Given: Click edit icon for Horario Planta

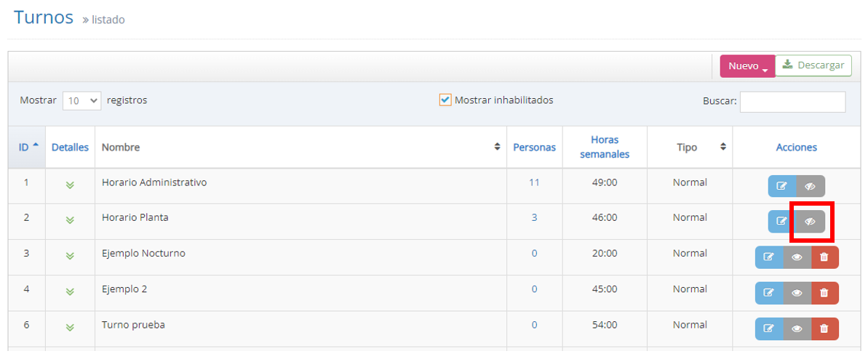Looking at the screenshot, I should (782, 222).
